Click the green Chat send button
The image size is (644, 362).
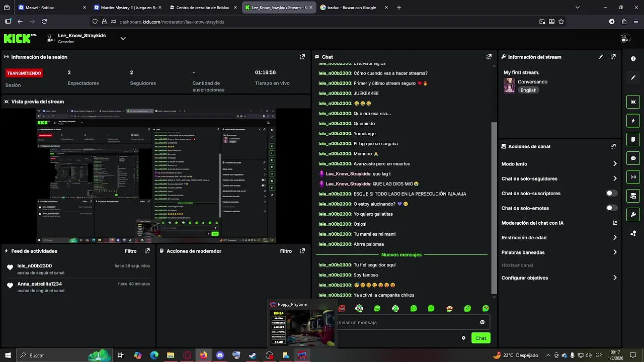click(481, 338)
